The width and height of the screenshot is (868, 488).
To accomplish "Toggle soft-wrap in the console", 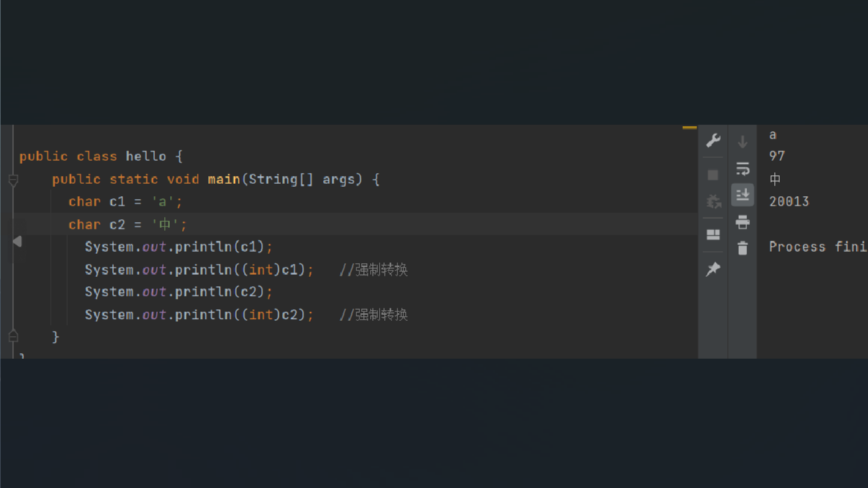I will coord(743,169).
